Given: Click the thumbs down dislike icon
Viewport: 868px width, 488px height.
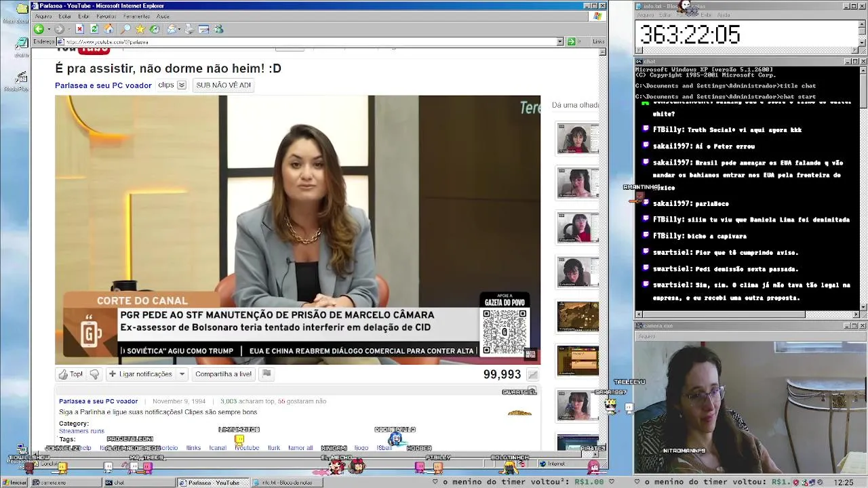Looking at the screenshot, I should [94, 374].
